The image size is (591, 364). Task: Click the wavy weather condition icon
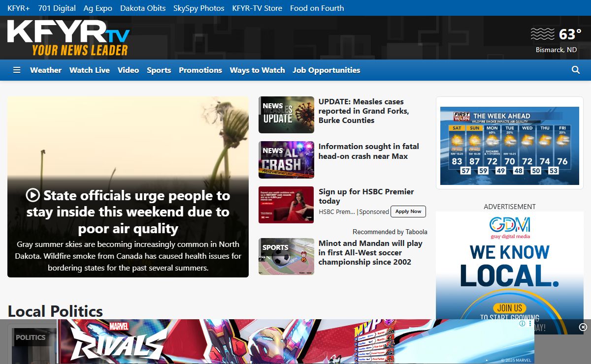pos(543,34)
